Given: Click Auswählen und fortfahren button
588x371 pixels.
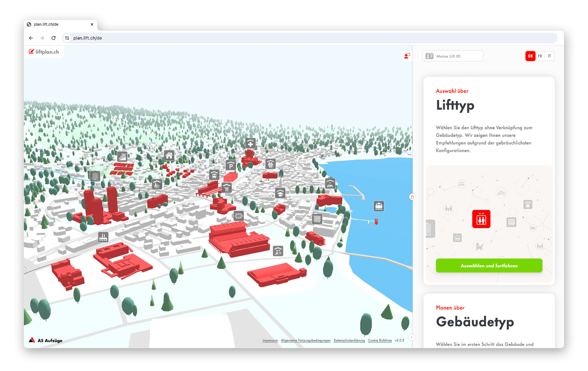Looking at the screenshot, I should tap(489, 266).
